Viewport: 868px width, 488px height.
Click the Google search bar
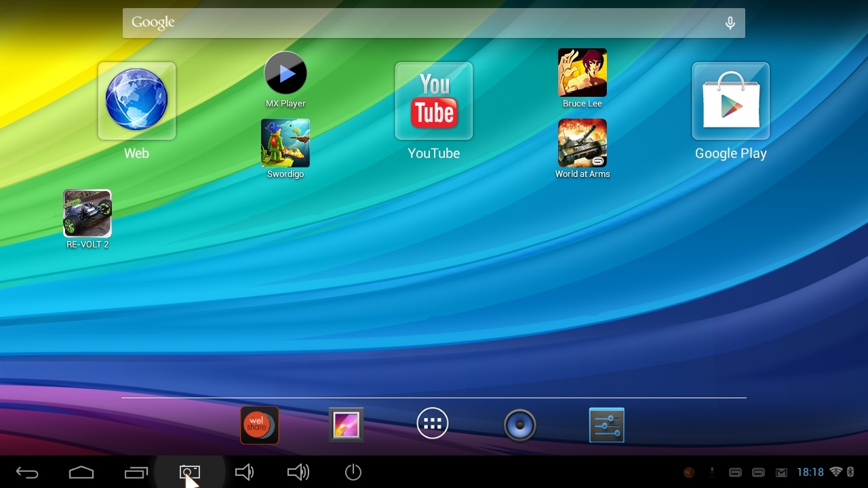tap(434, 23)
